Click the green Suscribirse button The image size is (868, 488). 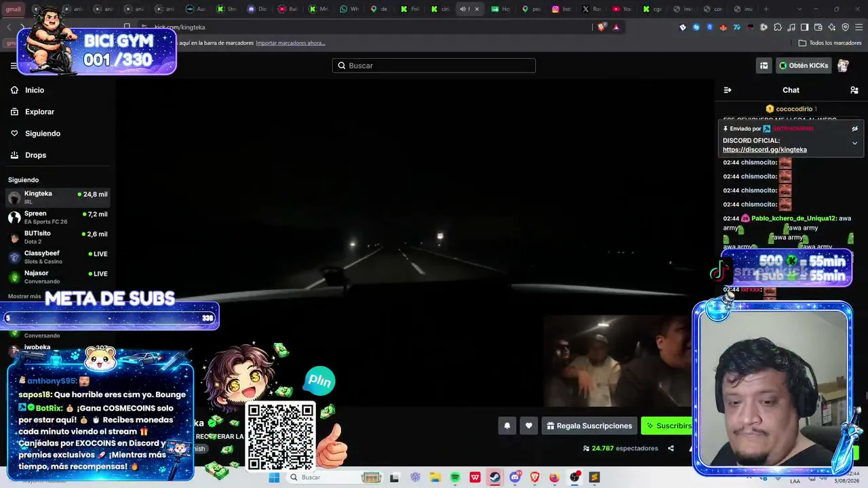pos(667,426)
